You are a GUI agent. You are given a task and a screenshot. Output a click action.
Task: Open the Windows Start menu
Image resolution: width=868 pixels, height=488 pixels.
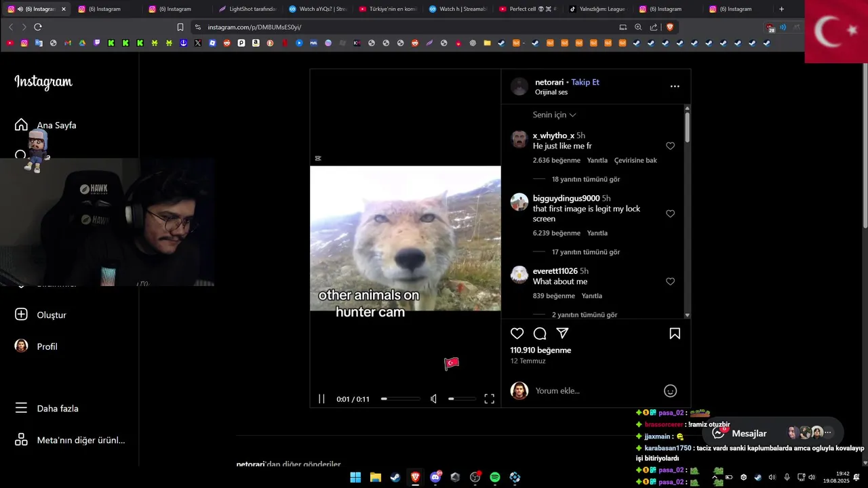tap(355, 477)
